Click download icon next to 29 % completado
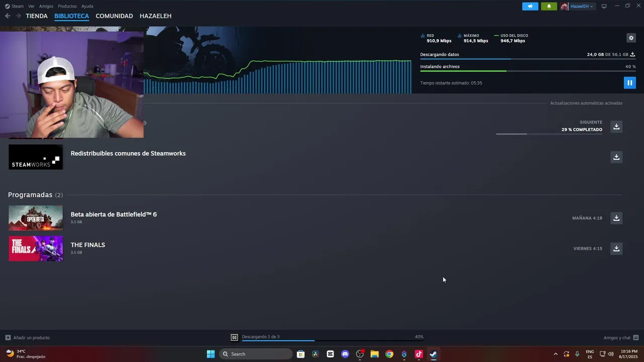 click(616, 126)
